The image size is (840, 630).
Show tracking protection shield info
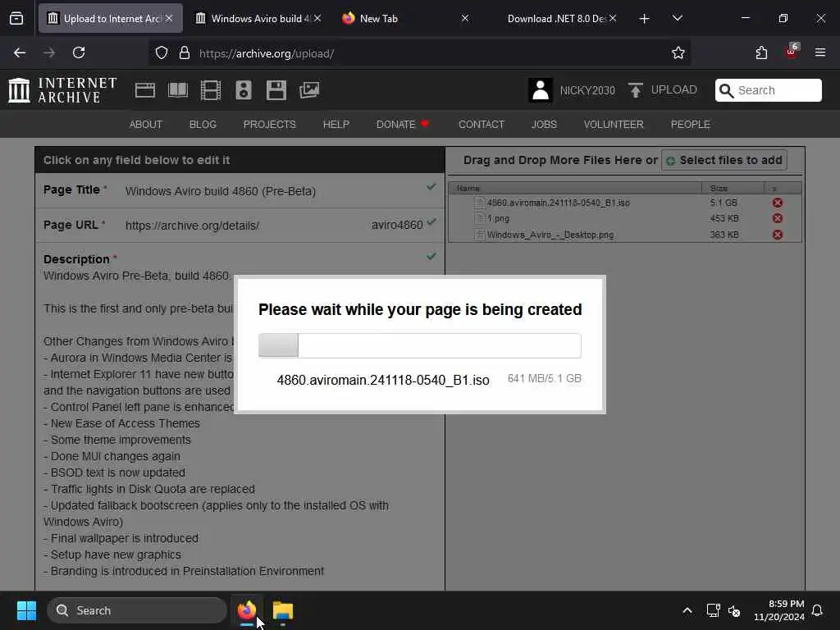[x=162, y=52]
